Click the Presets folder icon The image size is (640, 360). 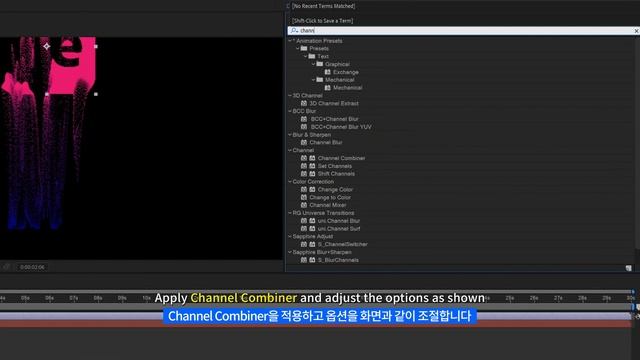[x=304, y=48]
